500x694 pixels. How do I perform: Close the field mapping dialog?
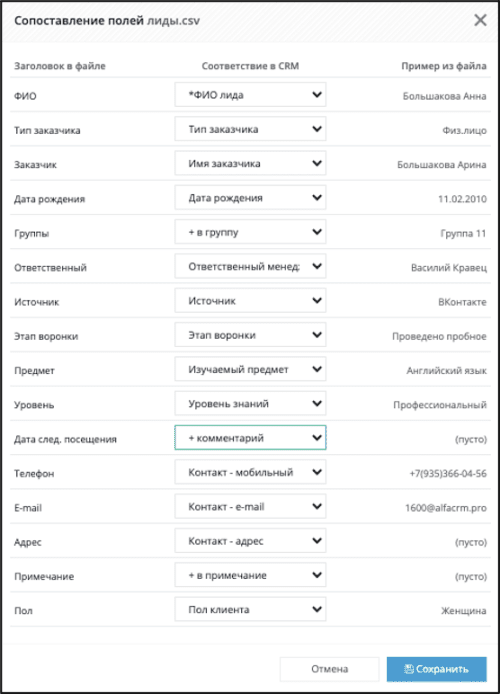coord(480,20)
